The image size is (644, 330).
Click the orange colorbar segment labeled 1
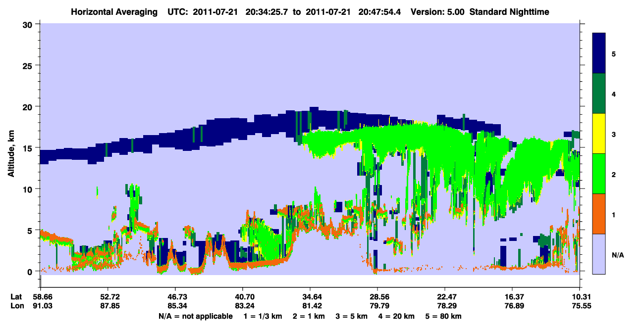pyautogui.click(x=599, y=214)
